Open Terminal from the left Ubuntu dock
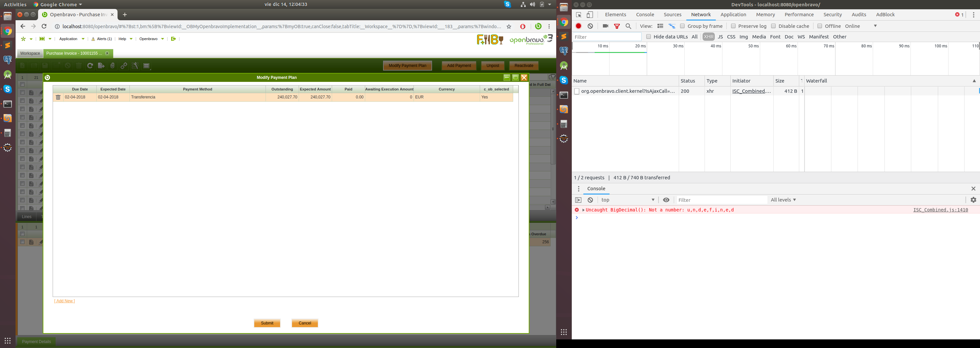The width and height of the screenshot is (980, 348). 8,104
